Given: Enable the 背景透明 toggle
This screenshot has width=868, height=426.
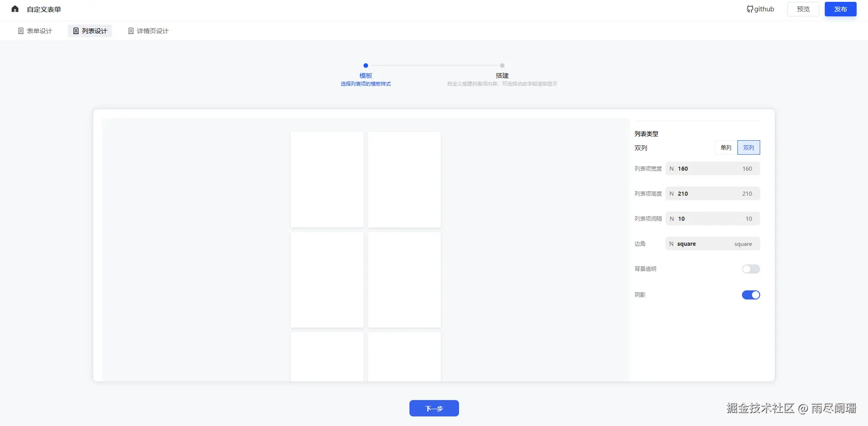Looking at the screenshot, I should [x=750, y=269].
